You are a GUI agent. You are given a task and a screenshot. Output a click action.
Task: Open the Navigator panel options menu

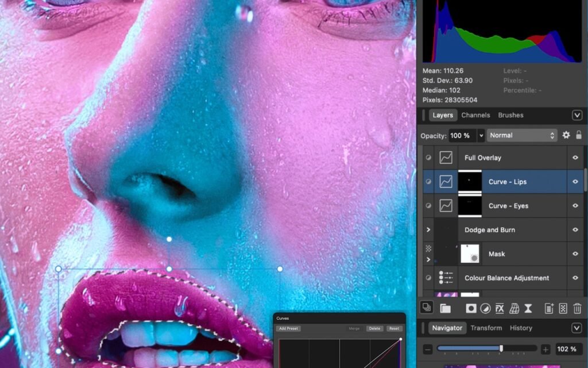(x=577, y=328)
